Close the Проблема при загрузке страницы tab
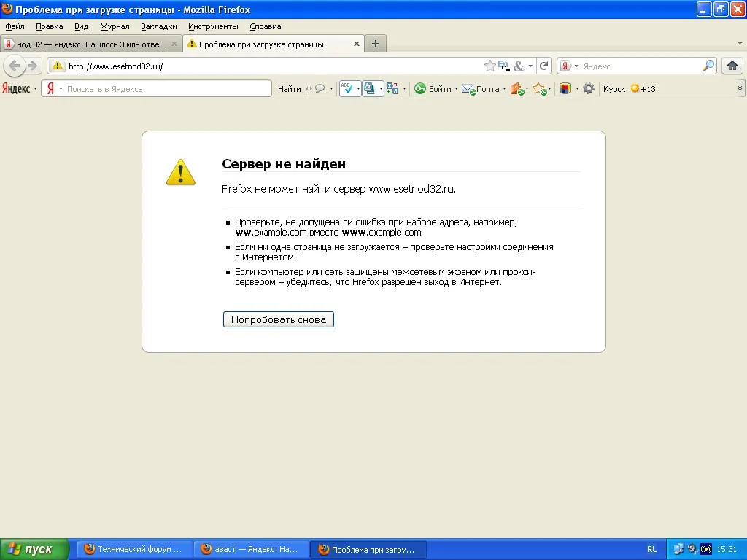The image size is (747, 560). click(x=356, y=44)
